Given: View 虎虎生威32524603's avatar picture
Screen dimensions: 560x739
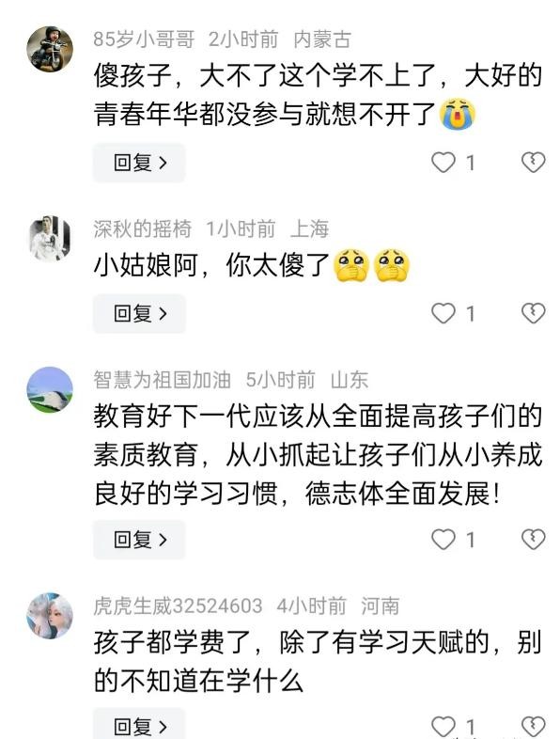Looking at the screenshot, I should (50, 616).
